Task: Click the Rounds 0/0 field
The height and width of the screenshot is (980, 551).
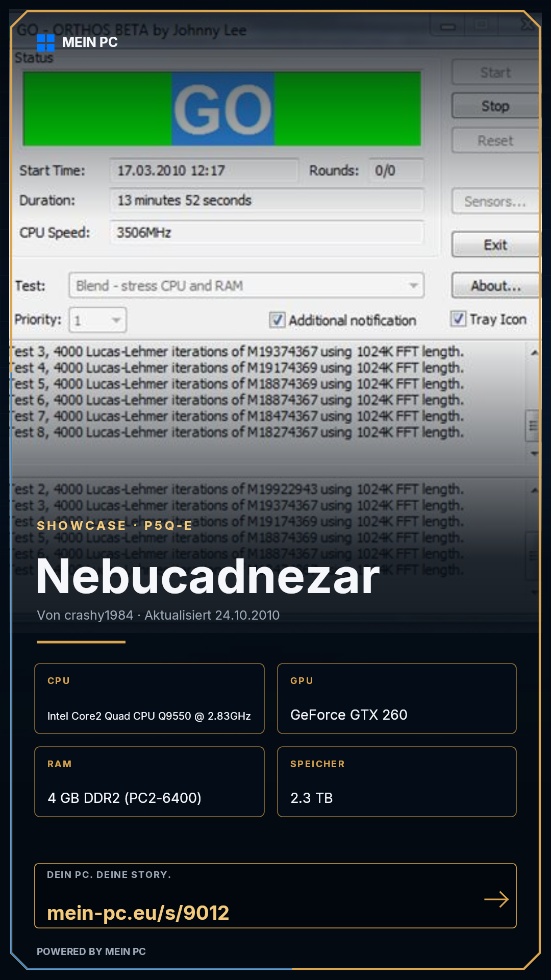Action: [396, 170]
